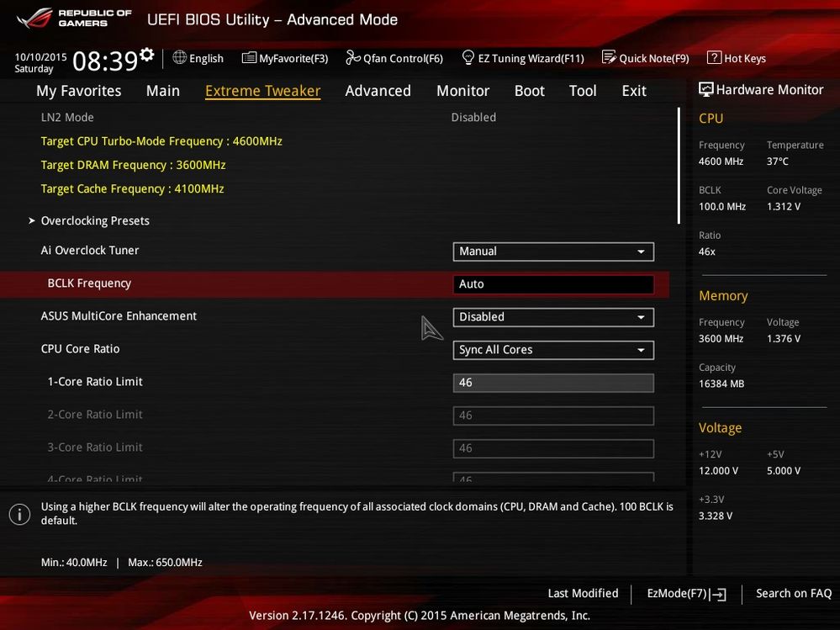The width and height of the screenshot is (840, 630).
Task: Click the Memory voltage 1.376 V reading
Action: point(784,339)
